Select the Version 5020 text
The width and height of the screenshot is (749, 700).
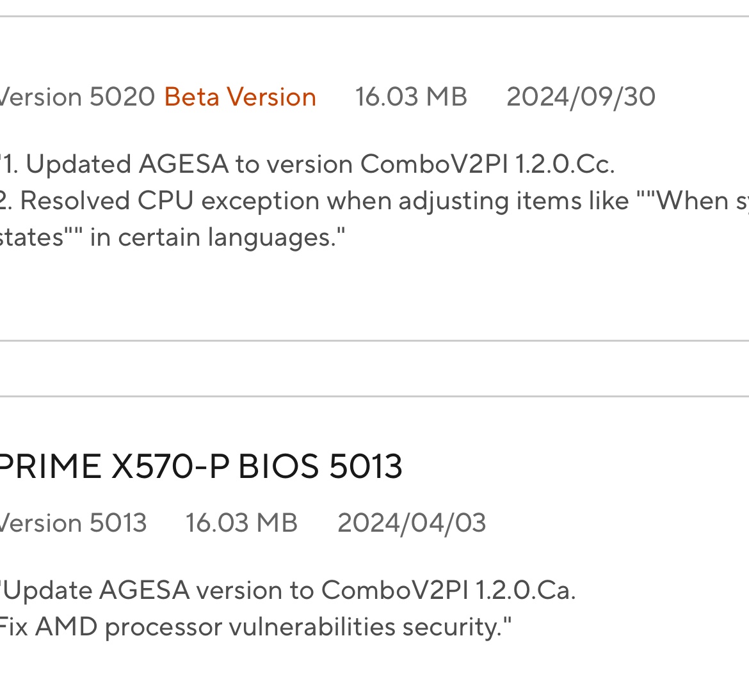77,97
